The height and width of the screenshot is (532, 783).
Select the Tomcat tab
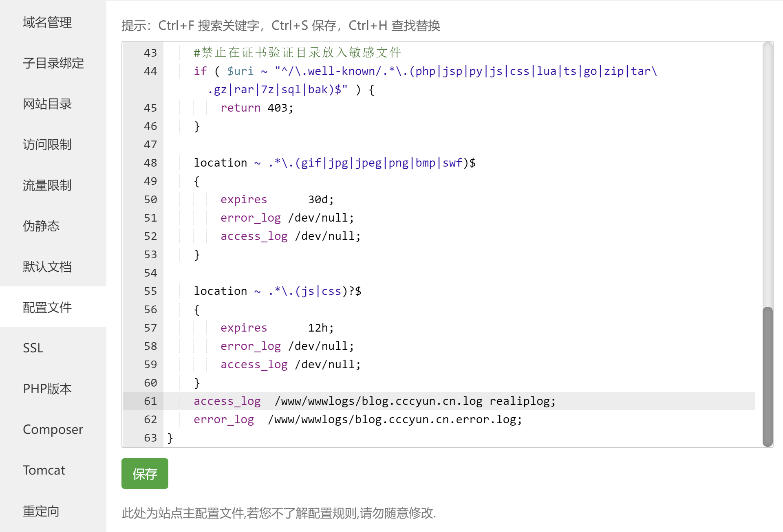click(x=44, y=470)
